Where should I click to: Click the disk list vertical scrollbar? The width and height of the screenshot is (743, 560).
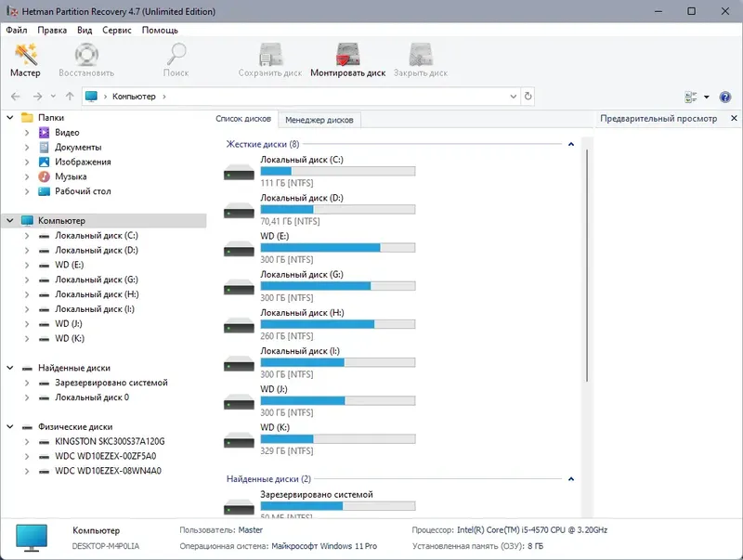tap(587, 266)
